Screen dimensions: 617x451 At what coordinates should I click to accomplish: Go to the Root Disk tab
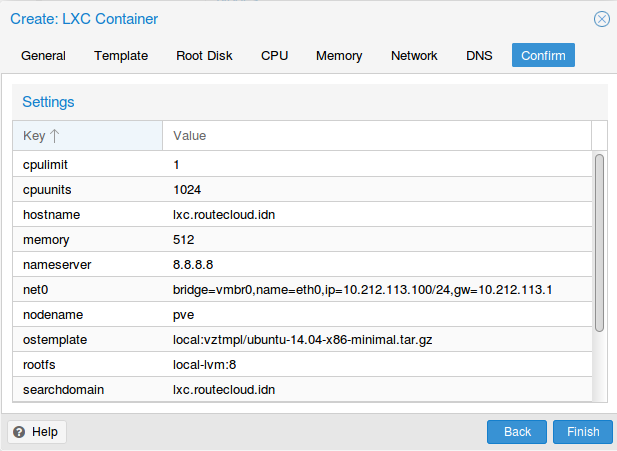tap(204, 55)
